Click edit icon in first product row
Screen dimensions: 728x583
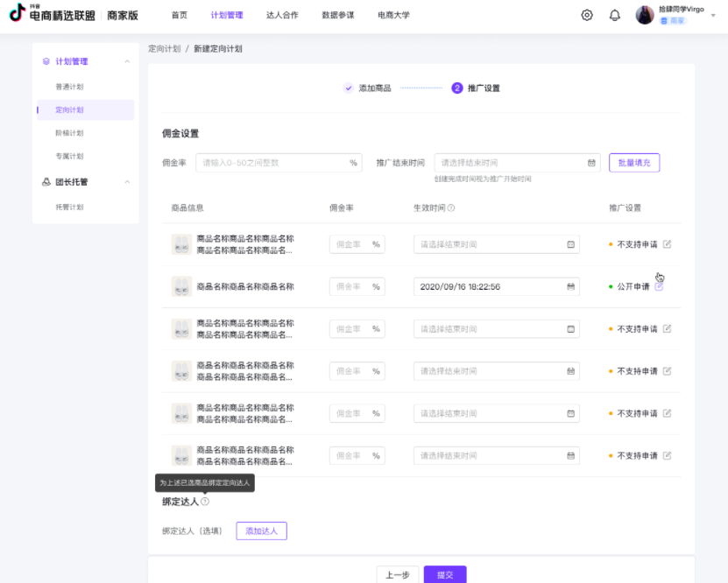(x=667, y=244)
